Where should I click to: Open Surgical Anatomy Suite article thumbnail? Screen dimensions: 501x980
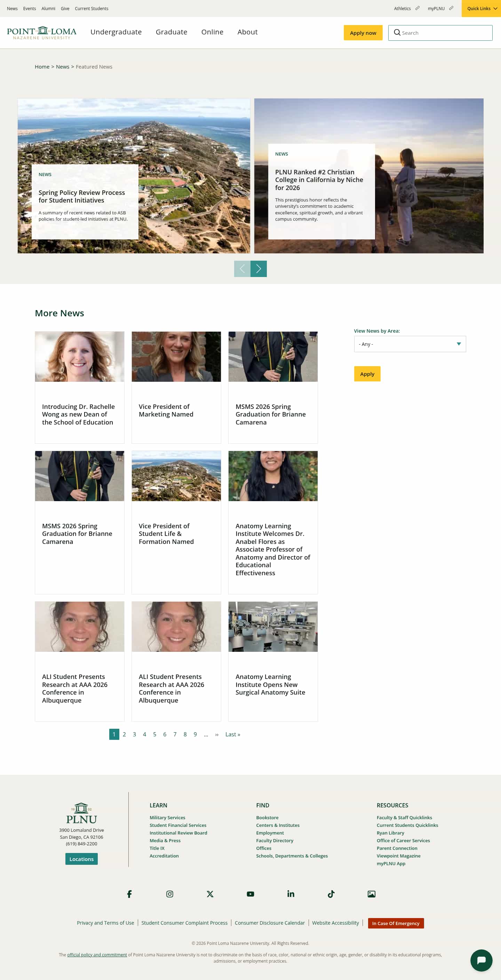point(273,626)
